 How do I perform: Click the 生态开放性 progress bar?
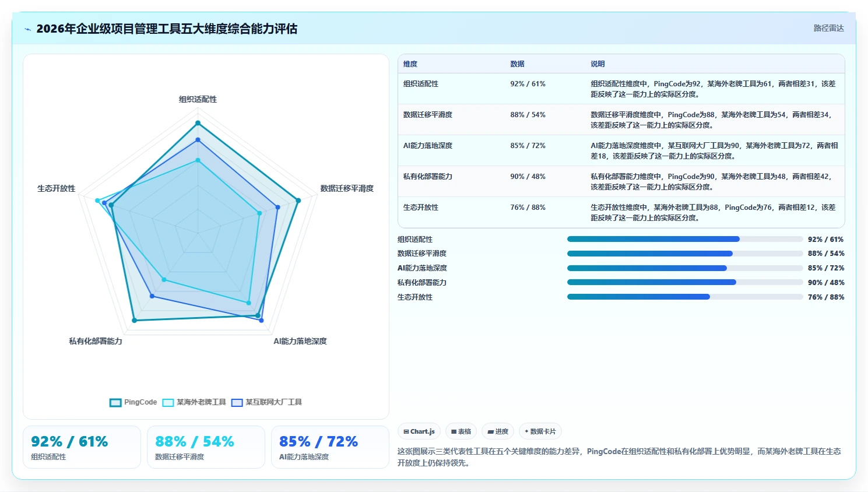point(685,297)
